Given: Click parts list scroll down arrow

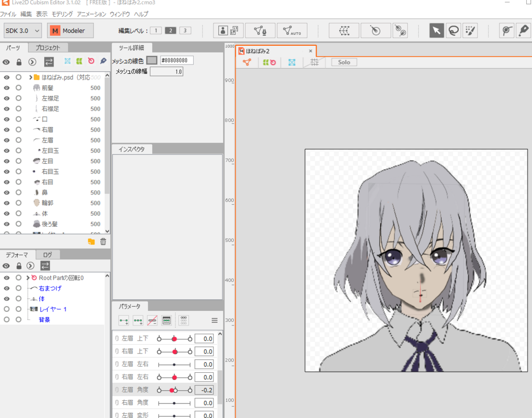Looking at the screenshot, I should pyautogui.click(x=107, y=231).
